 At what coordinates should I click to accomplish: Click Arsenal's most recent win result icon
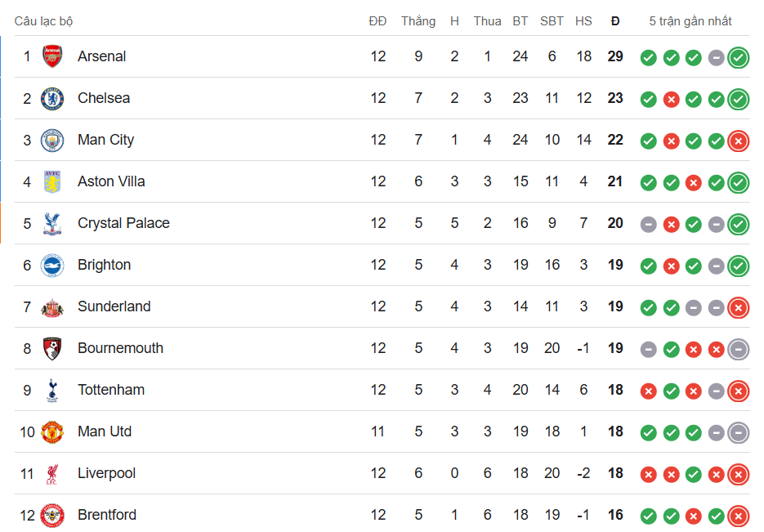(739, 57)
